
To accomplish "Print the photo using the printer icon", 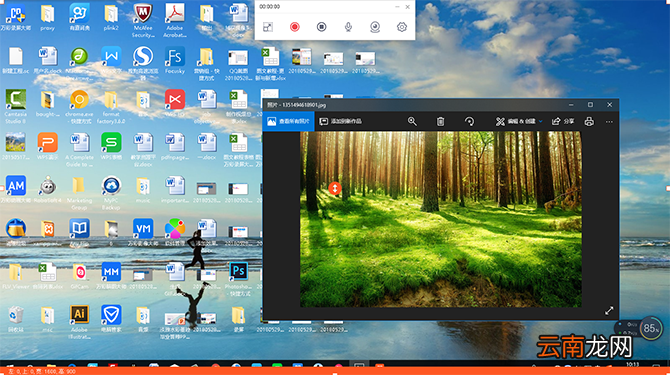I will click(x=589, y=121).
